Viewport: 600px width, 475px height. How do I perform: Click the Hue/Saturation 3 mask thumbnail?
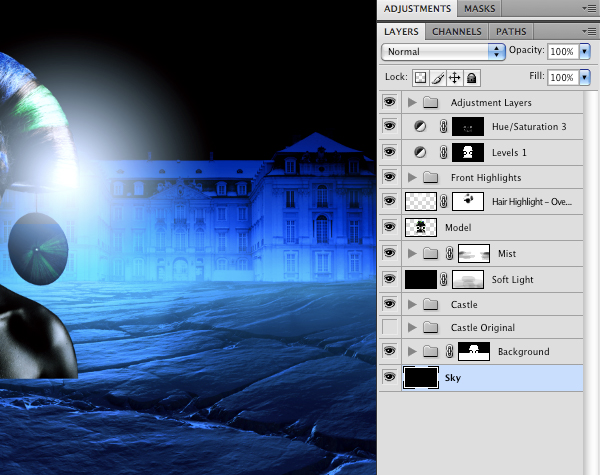(468, 127)
